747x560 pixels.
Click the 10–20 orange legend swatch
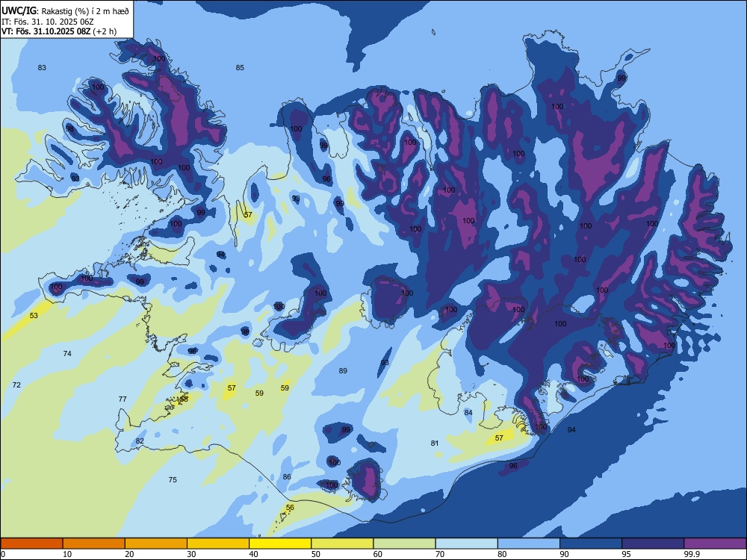[94, 544]
